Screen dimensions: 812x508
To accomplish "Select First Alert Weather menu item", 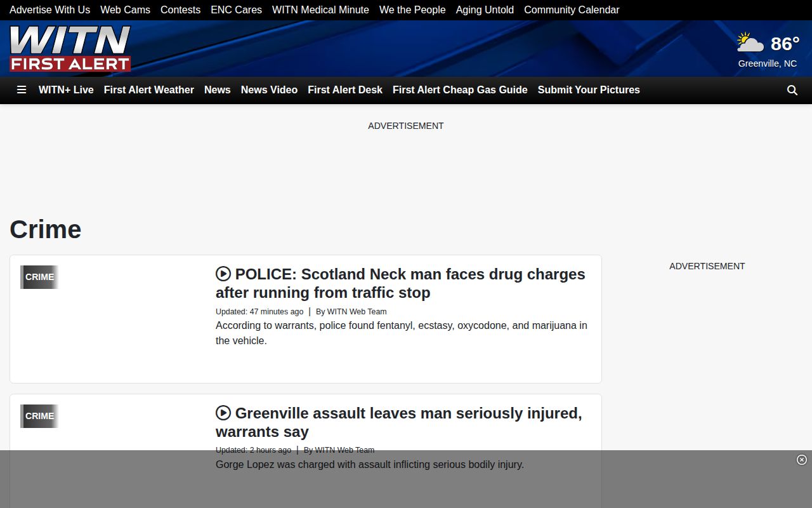I will pyautogui.click(x=149, y=90).
